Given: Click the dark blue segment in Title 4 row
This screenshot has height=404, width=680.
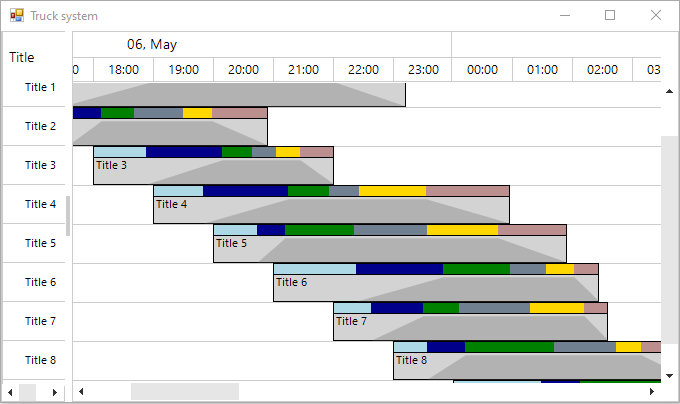Looking at the screenshot, I should [245, 191].
